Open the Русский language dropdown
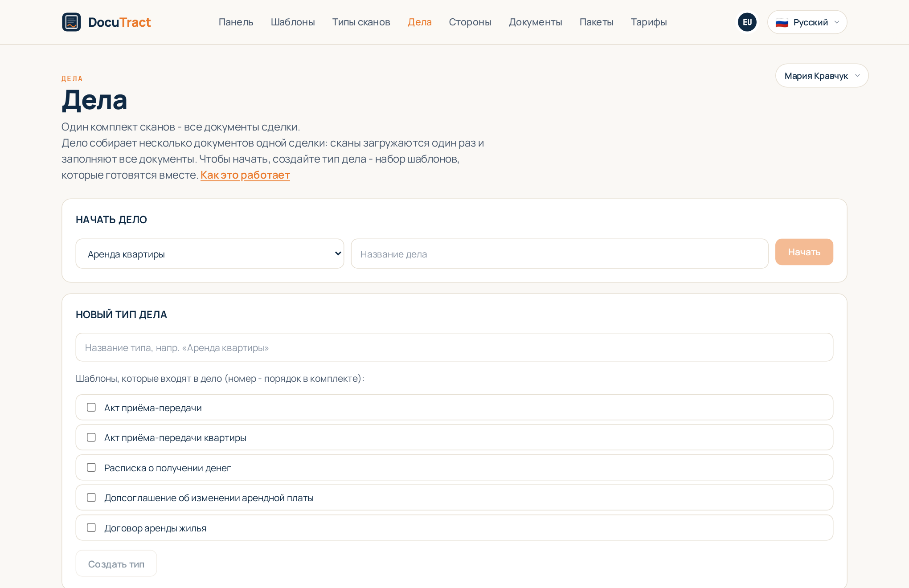This screenshot has width=909, height=588. 807,22
